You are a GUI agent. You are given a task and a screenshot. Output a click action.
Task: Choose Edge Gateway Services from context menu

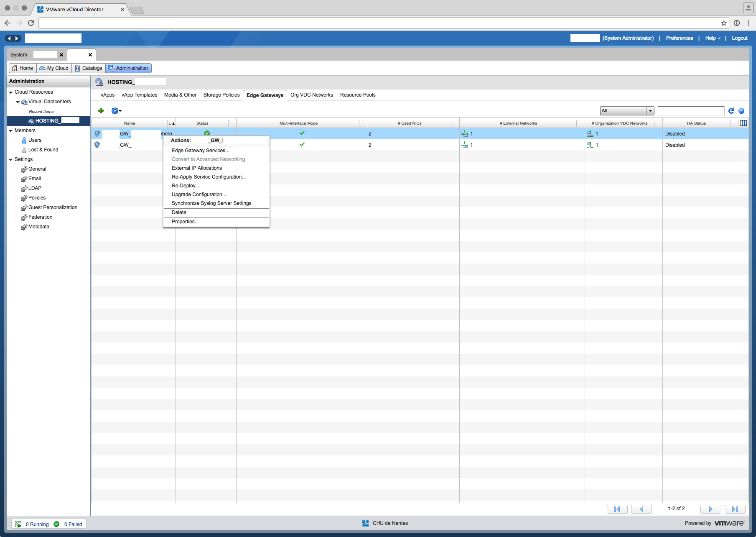click(200, 151)
